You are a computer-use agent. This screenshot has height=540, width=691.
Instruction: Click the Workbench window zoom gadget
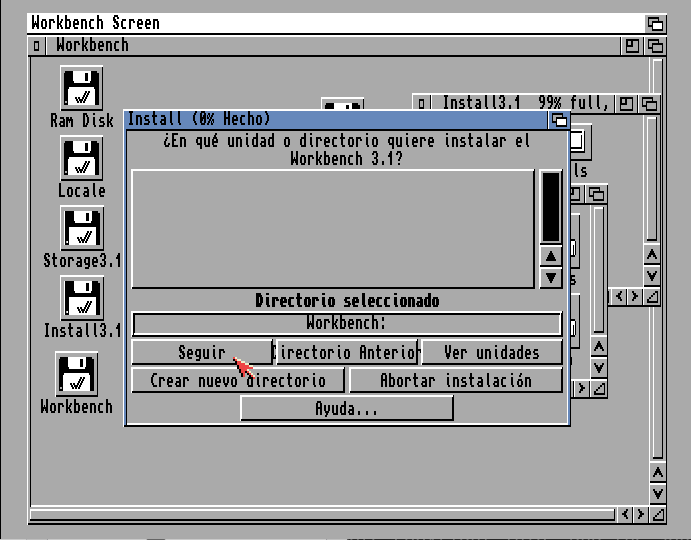point(633,46)
